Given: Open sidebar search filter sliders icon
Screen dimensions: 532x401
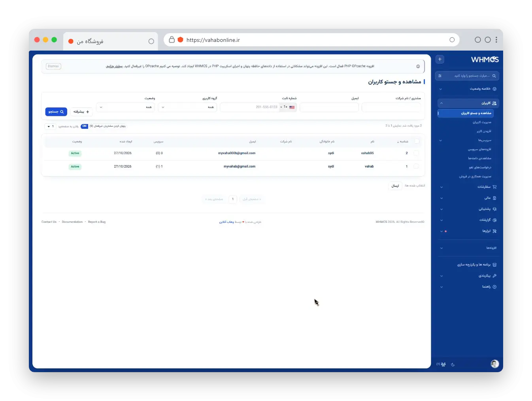Looking at the screenshot, I should (440, 76).
